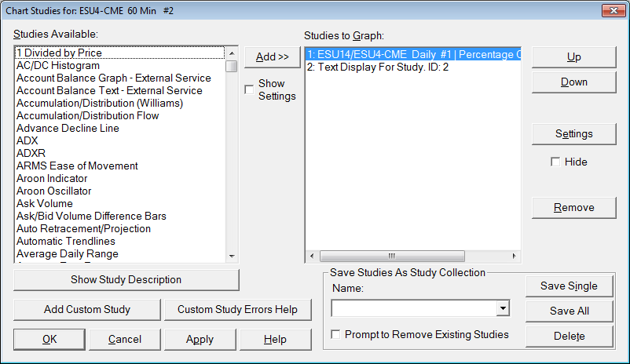
Task: Pick Average Daily Range study
Action: [67, 253]
